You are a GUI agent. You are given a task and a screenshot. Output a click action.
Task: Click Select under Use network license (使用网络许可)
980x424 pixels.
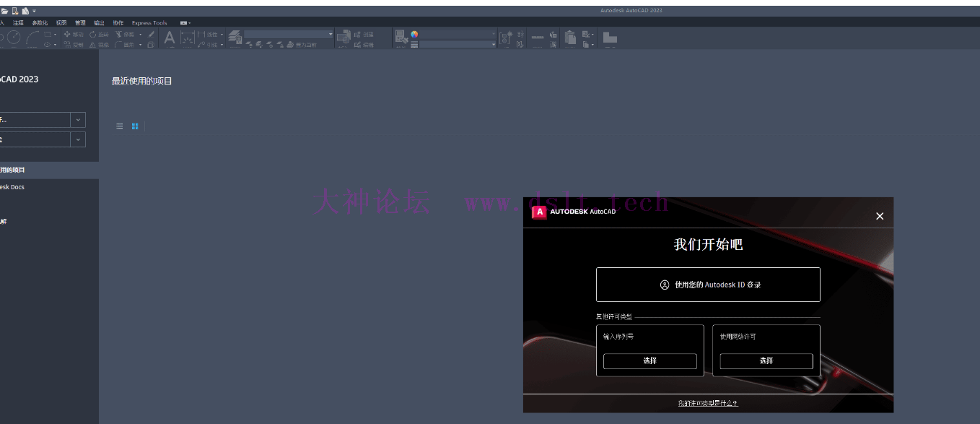point(766,361)
